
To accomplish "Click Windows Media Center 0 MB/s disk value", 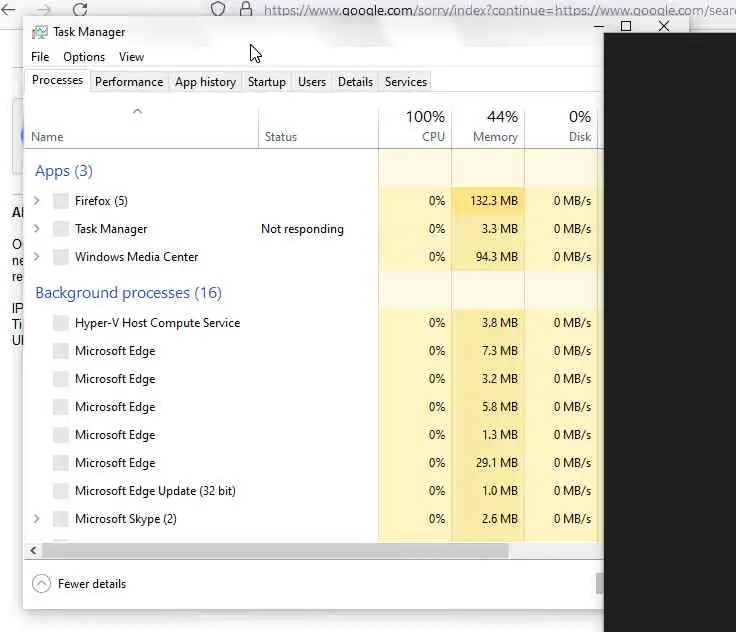I will click(x=572, y=257).
